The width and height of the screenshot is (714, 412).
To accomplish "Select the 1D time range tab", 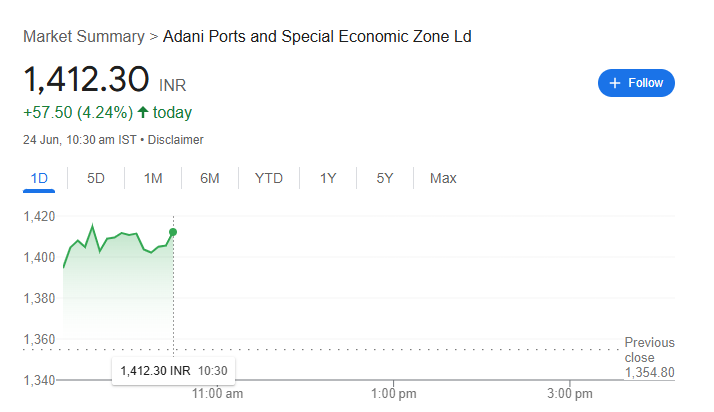I will point(39,178).
